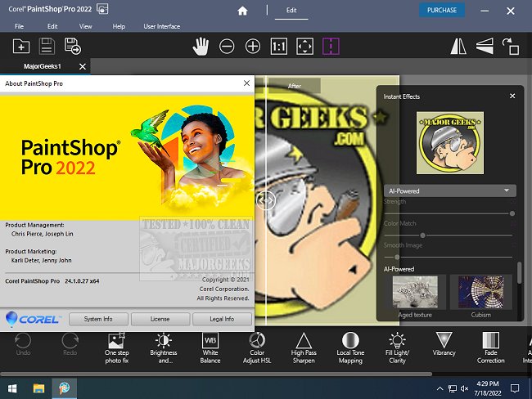Apply One step photo fix

click(116, 347)
